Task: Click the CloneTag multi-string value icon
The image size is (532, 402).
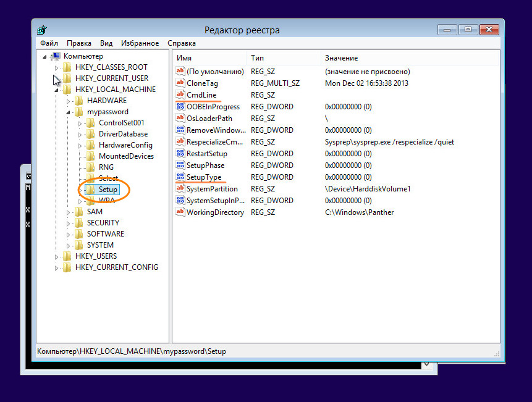Action: (x=180, y=83)
